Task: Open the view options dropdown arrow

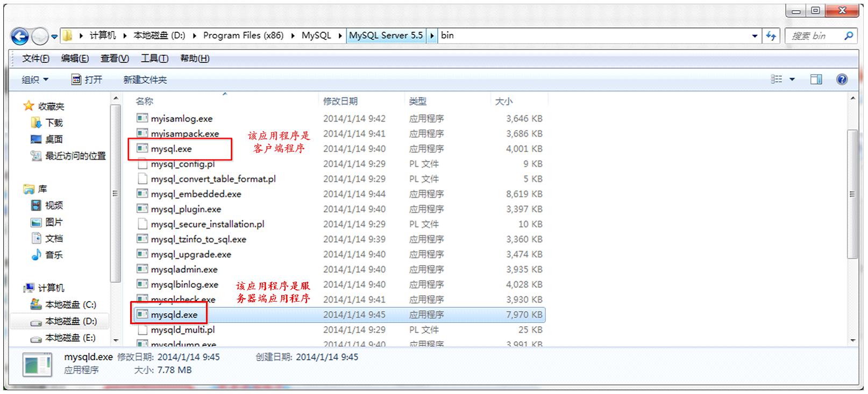Action: (x=792, y=80)
